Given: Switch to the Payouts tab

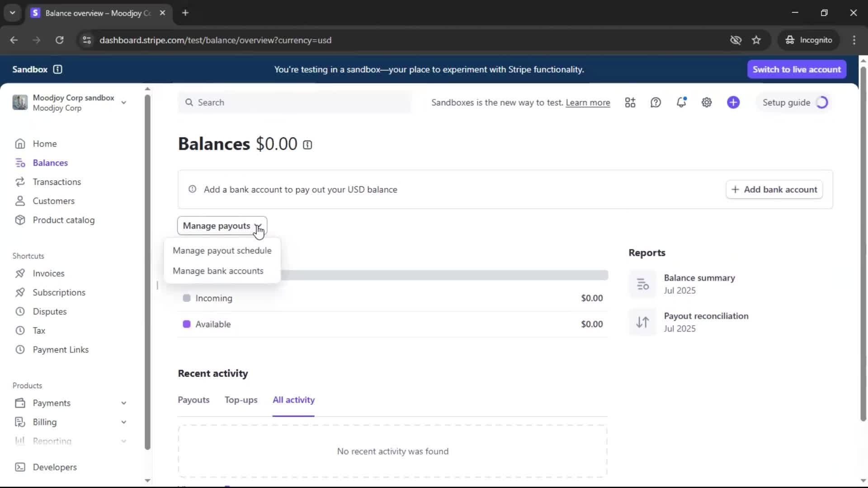Looking at the screenshot, I should (x=193, y=400).
